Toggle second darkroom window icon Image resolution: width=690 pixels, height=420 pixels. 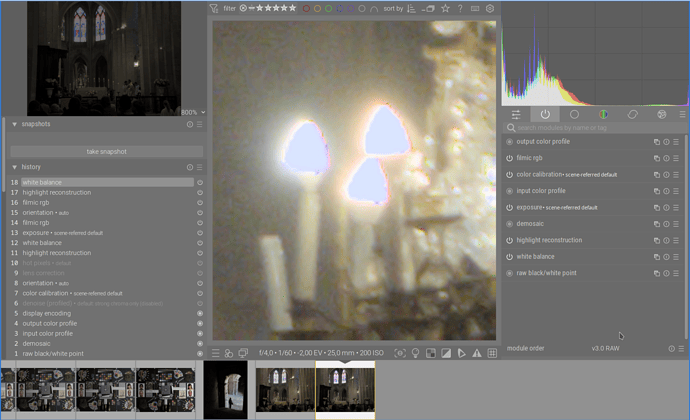tap(243, 353)
